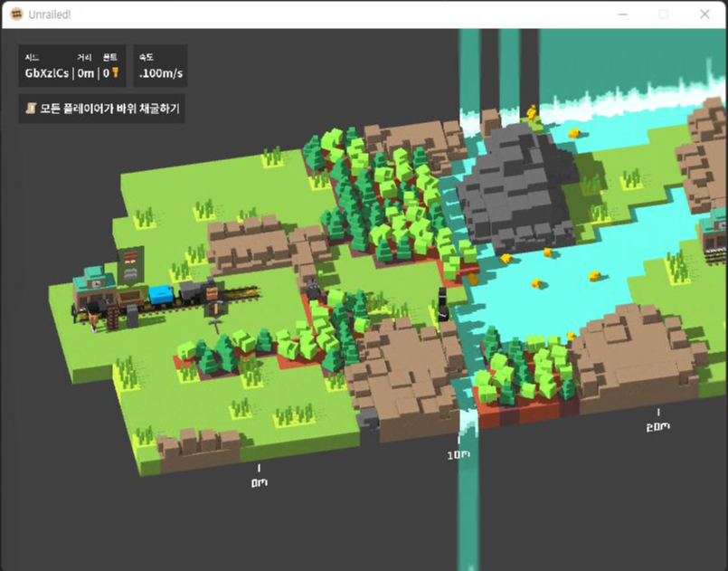
Task: Close the Unrailed! window
Action: coord(704,14)
